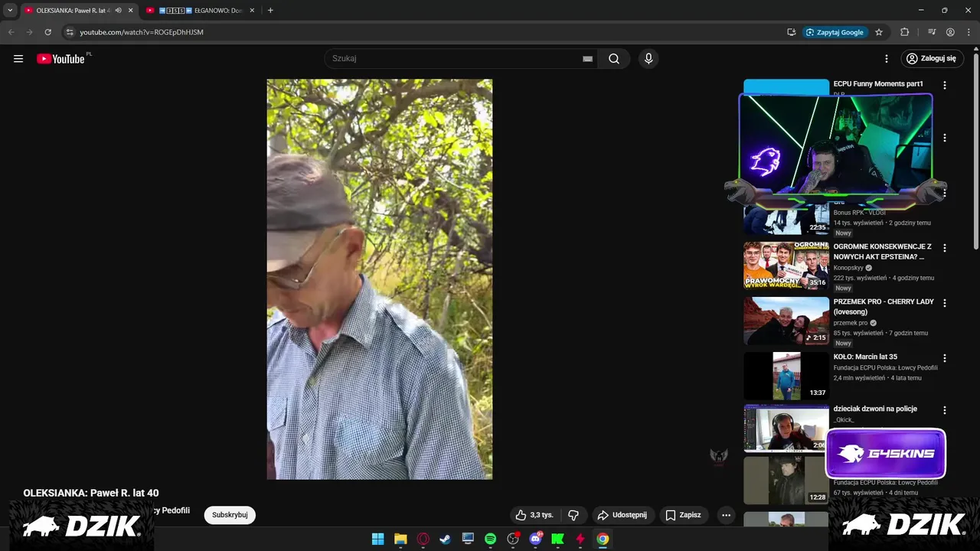Close the EŁGANOWO tab
This screenshot has width=980, height=551.
[x=252, y=10]
